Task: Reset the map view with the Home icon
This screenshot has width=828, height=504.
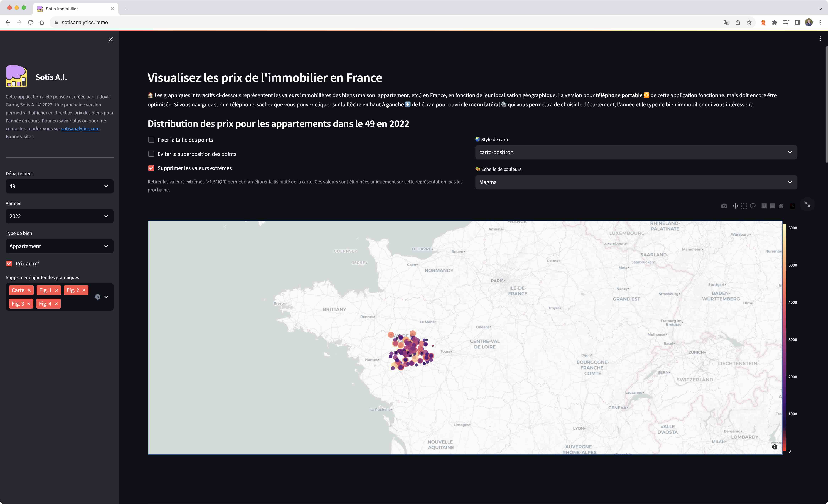Action: [781, 206]
